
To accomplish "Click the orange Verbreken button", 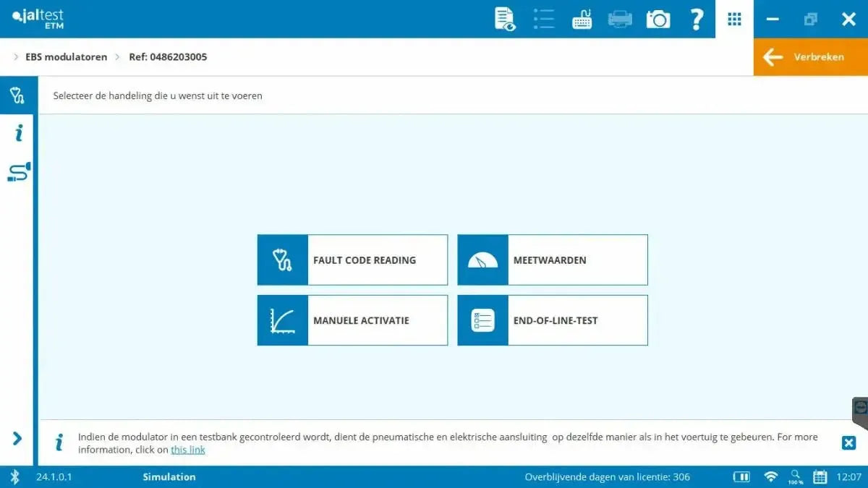I will tap(810, 57).
